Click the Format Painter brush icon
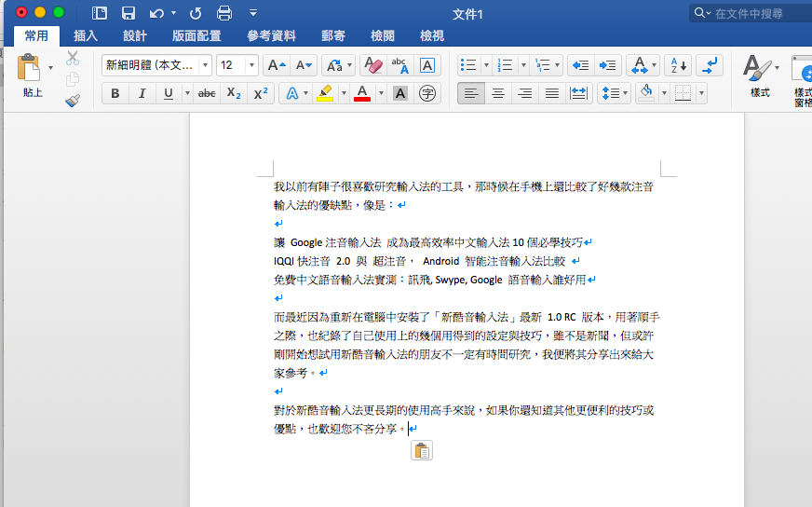The height and width of the screenshot is (507, 812). point(73,101)
